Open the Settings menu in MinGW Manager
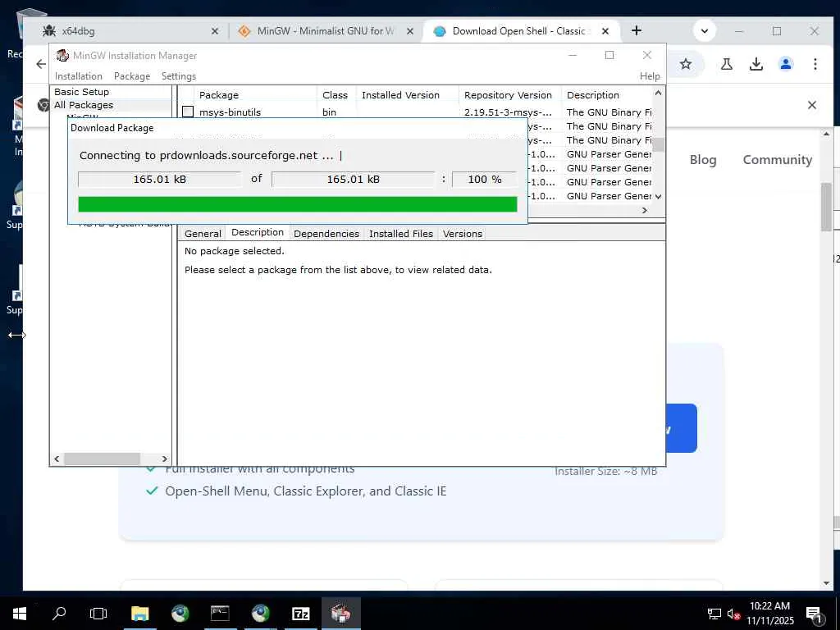This screenshot has height=630, width=840. pyautogui.click(x=179, y=76)
